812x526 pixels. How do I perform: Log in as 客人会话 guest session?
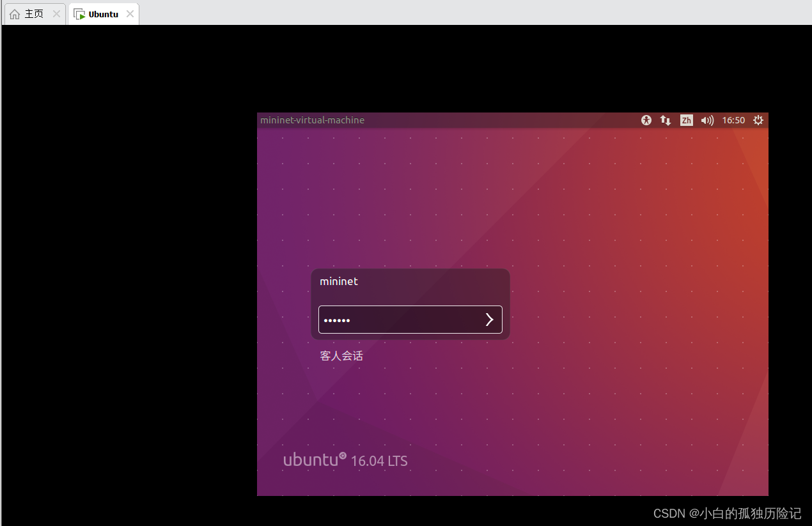tap(341, 355)
